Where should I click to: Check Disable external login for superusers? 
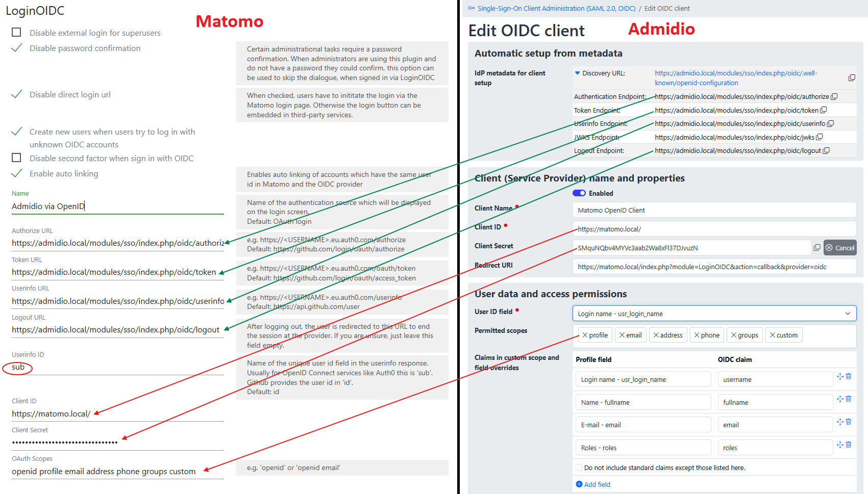click(x=16, y=33)
